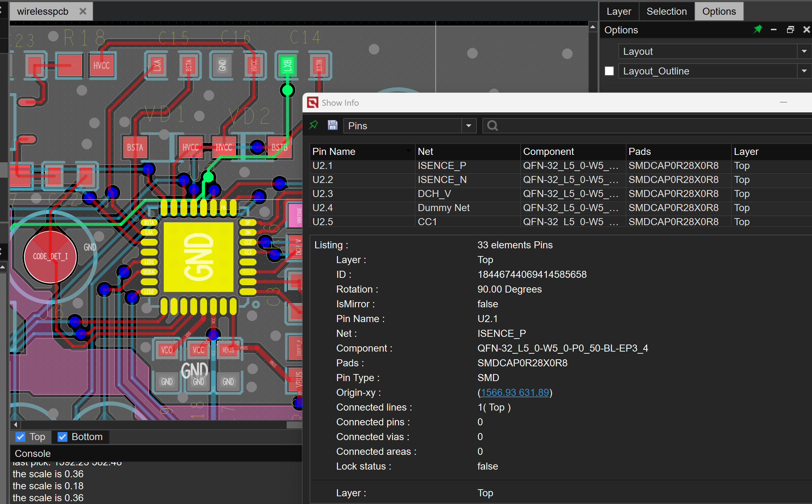Click the white Layout_Outline color swatch

pyautogui.click(x=609, y=71)
